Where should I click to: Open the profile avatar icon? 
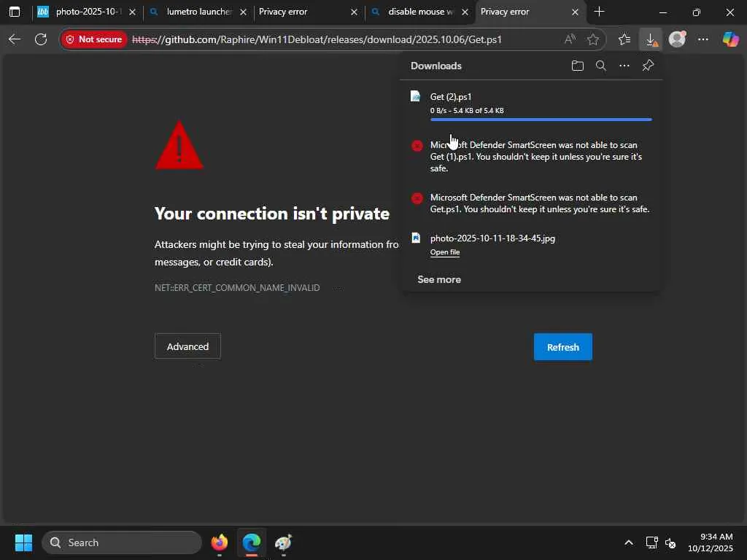point(677,39)
